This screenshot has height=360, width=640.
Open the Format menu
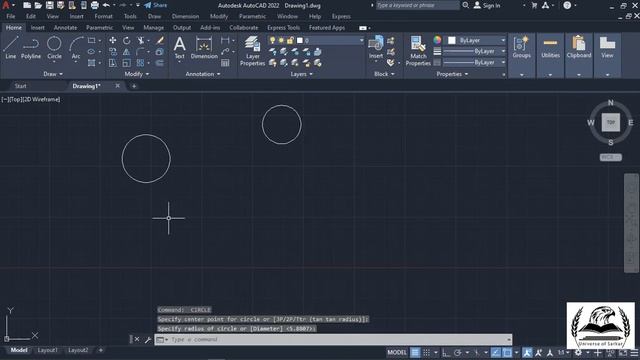coord(103,16)
